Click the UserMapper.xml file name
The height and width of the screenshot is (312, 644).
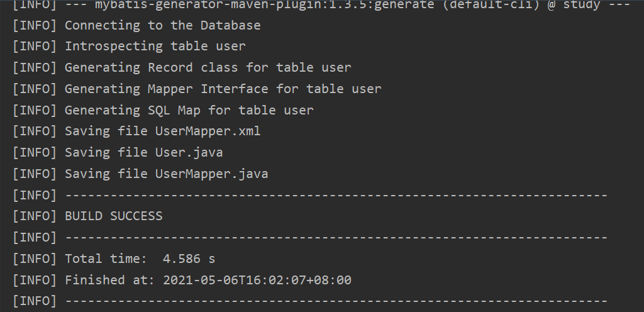[208, 131]
